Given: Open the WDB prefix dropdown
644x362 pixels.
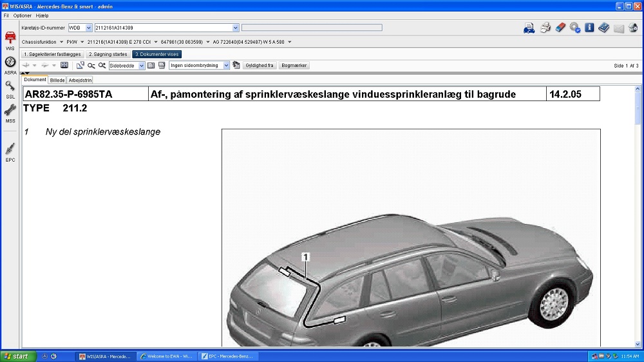Looking at the screenshot, I should pyautogui.click(x=89, y=28).
